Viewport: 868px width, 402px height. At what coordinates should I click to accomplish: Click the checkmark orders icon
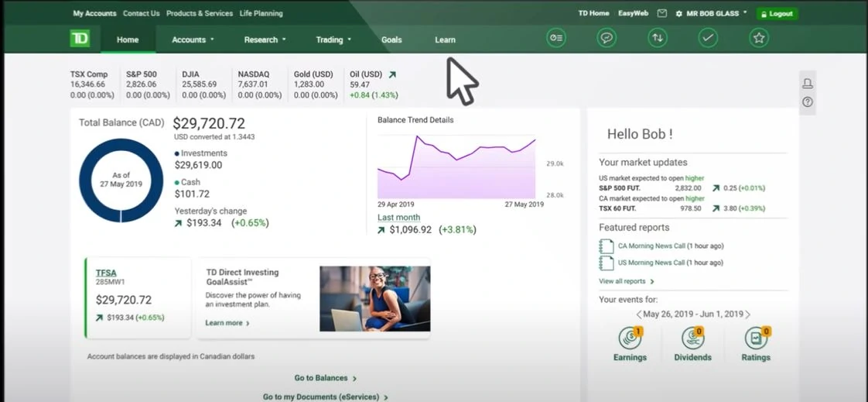click(708, 37)
